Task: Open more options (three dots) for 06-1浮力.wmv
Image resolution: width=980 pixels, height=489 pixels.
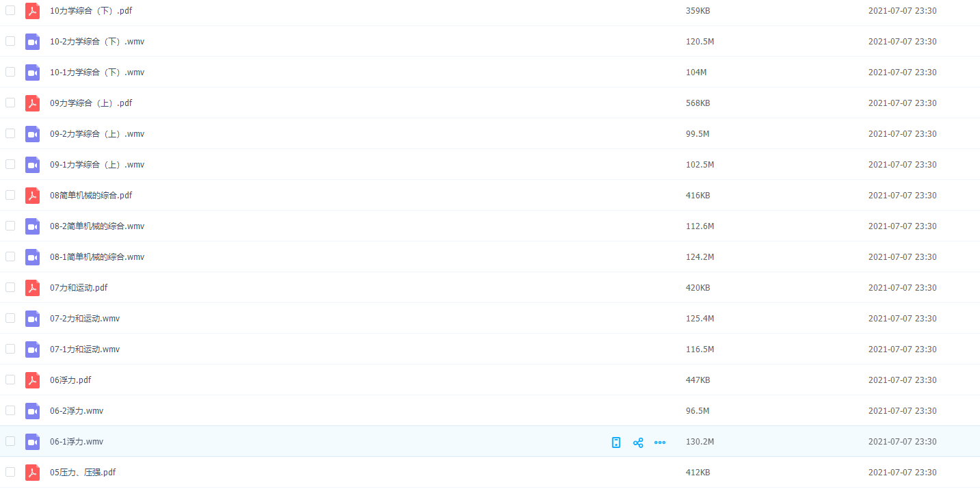Action: pos(660,442)
